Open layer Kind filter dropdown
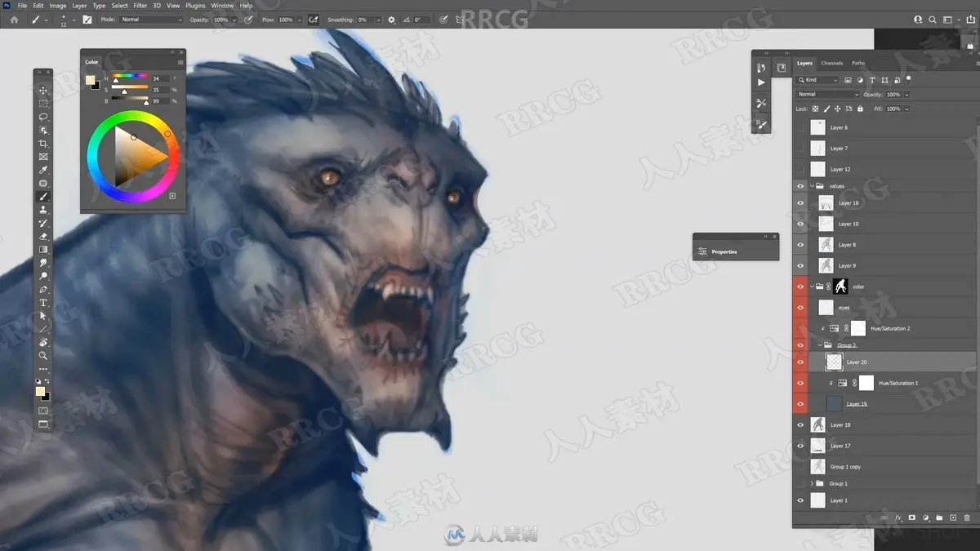The height and width of the screenshot is (551, 980). 817,80
